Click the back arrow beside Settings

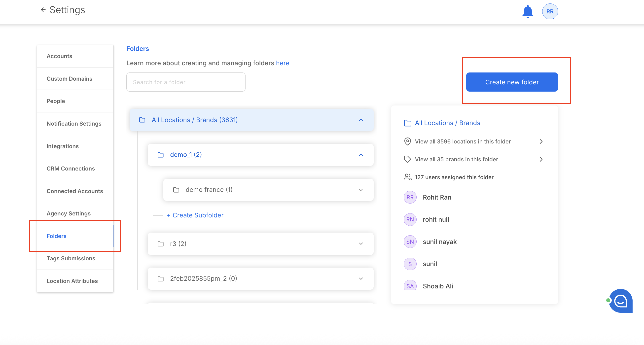coord(43,10)
